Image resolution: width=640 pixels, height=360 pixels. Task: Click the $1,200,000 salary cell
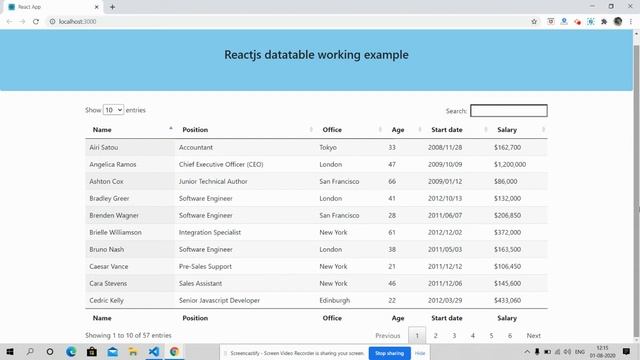(x=518, y=164)
